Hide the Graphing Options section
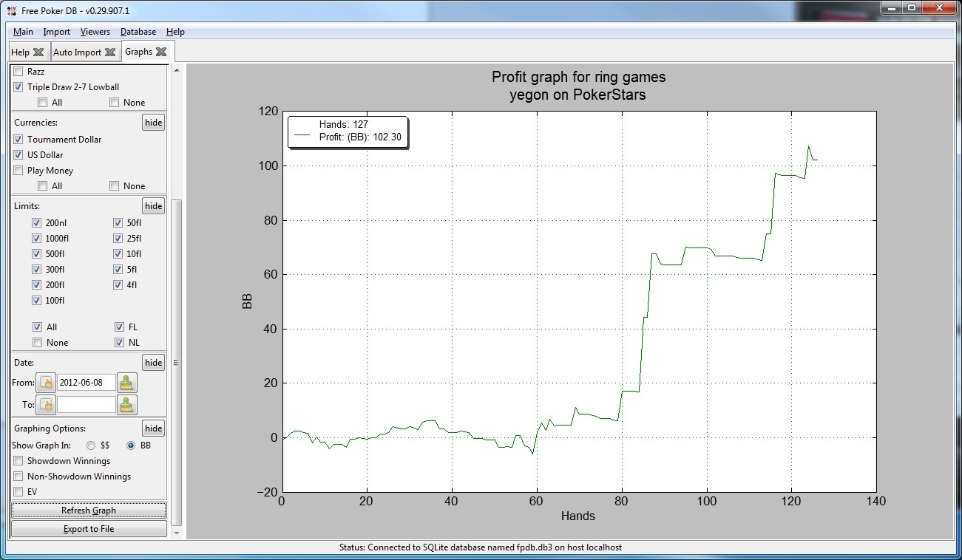Screen dimensions: 962x560 coord(153,428)
